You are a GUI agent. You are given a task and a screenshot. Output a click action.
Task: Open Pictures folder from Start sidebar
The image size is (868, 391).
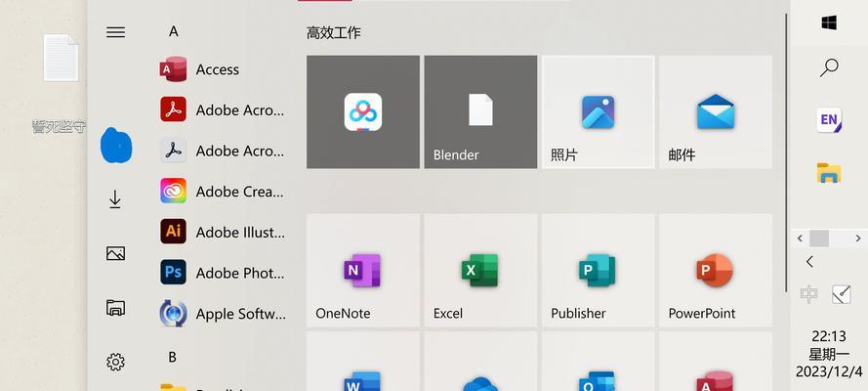pos(115,253)
